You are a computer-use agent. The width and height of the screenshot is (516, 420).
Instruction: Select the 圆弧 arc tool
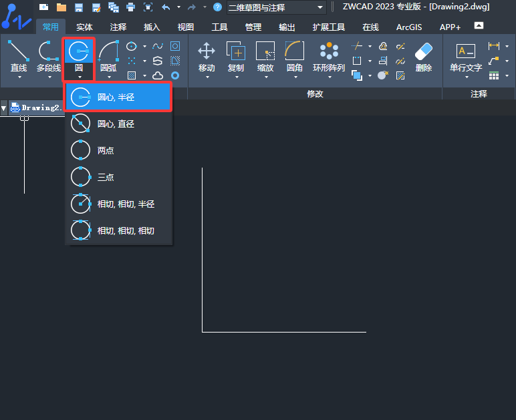[108, 56]
